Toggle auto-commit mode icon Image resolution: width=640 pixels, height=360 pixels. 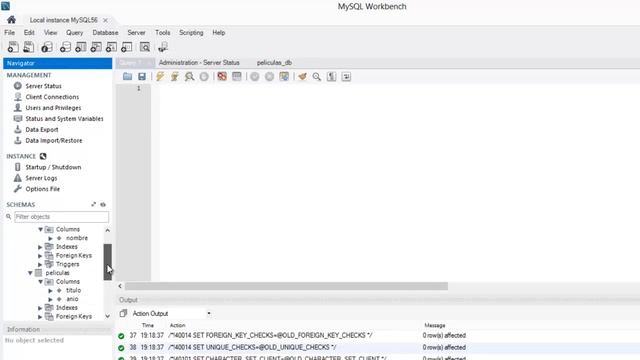(284, 76)
